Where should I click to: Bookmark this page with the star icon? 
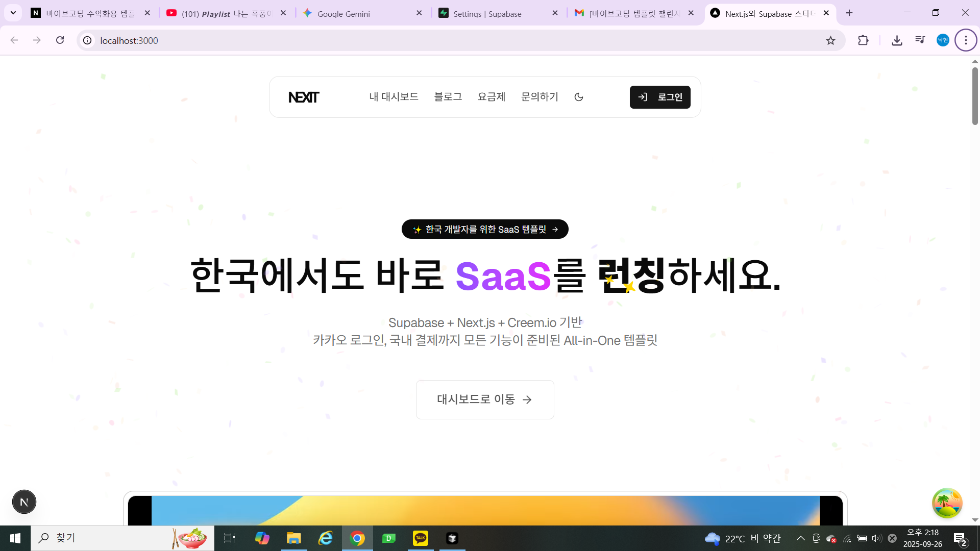click(x=830, y=40)
